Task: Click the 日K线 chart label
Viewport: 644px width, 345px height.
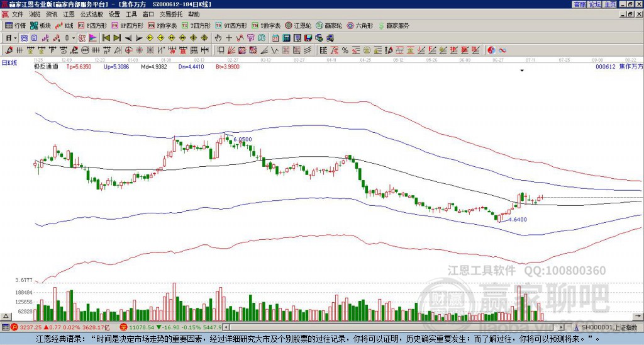Action: pos(9,63)
